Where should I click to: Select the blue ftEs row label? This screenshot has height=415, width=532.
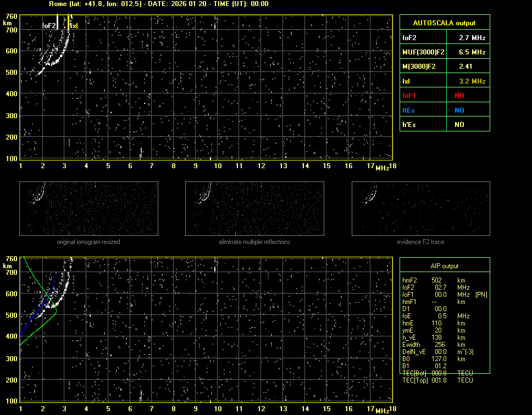point(408,110)
